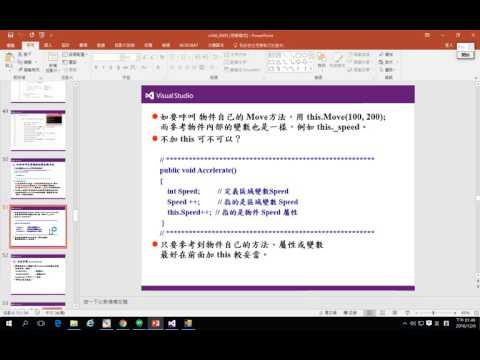
Task: Click the 'this.Speed++;' code line
Action: click(x=189, y=212)
